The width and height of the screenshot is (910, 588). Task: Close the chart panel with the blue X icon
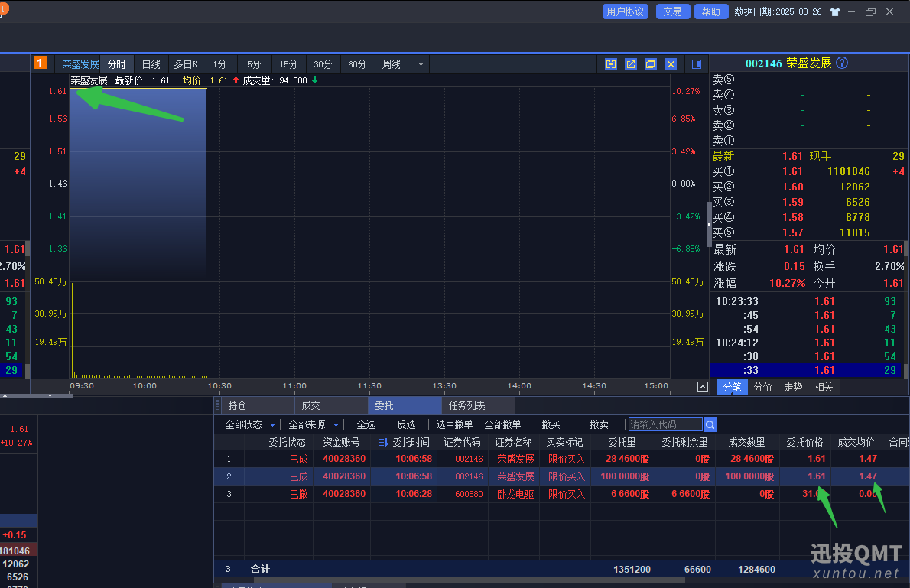[671, 64]
